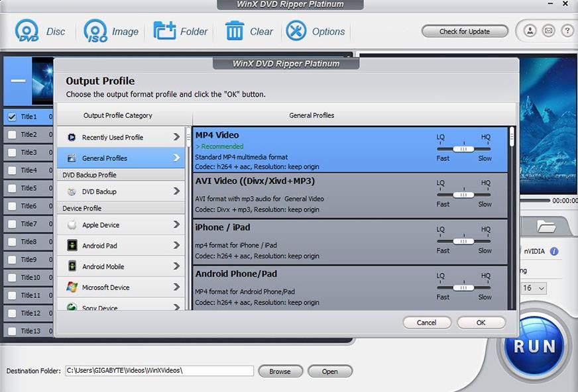Expand Recently Used Profile arrow

pos(176,137)
